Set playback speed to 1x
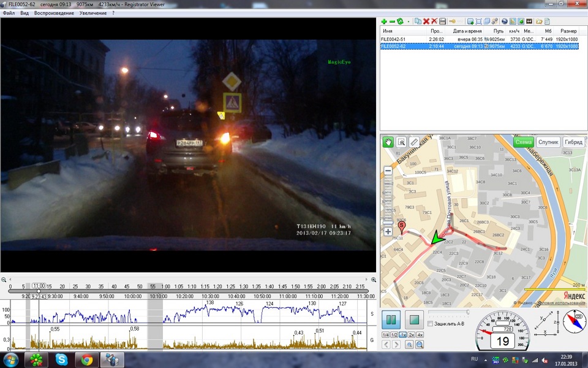 click(403, 335)
